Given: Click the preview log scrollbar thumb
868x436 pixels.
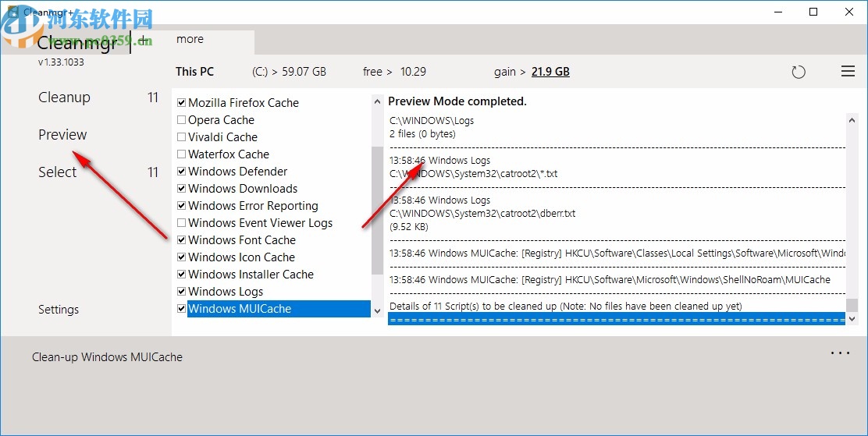Looking at the screenshot, I should [x=852, y=306].
